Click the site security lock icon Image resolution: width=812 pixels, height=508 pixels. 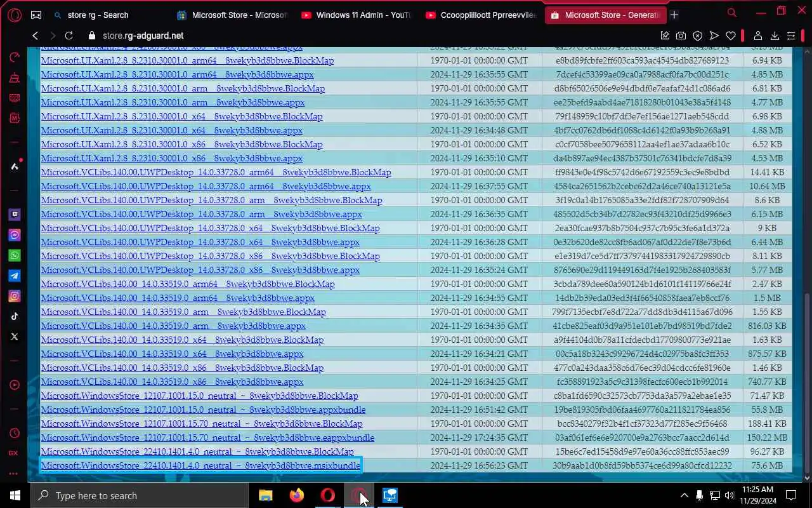tap(92, 36)
